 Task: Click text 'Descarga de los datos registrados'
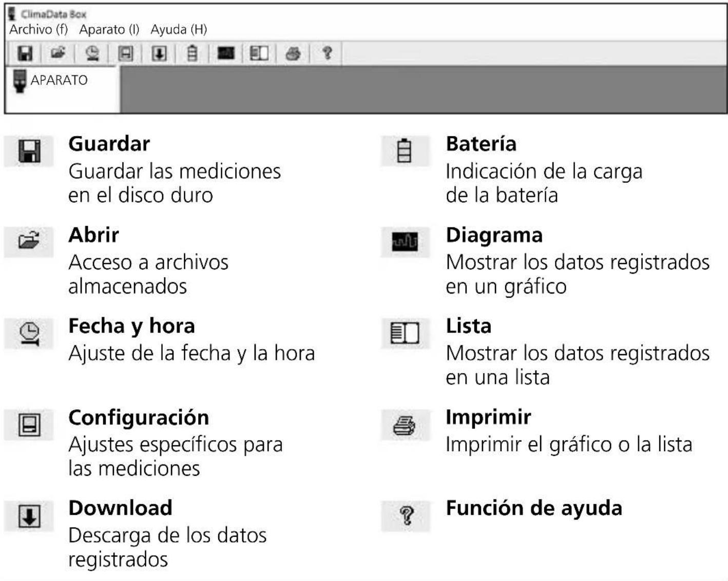click(x=167, y=548)
